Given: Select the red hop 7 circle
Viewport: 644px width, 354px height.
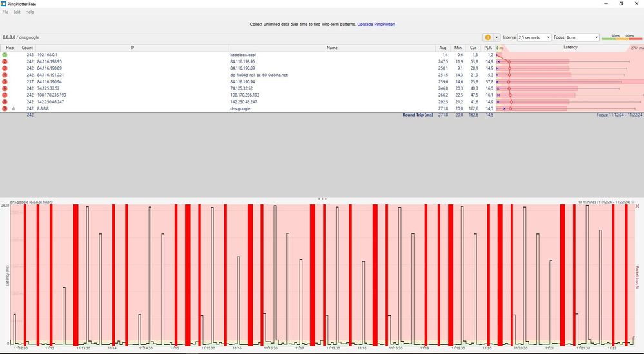Looking at the screenshot, I should [x=5, y=95].
